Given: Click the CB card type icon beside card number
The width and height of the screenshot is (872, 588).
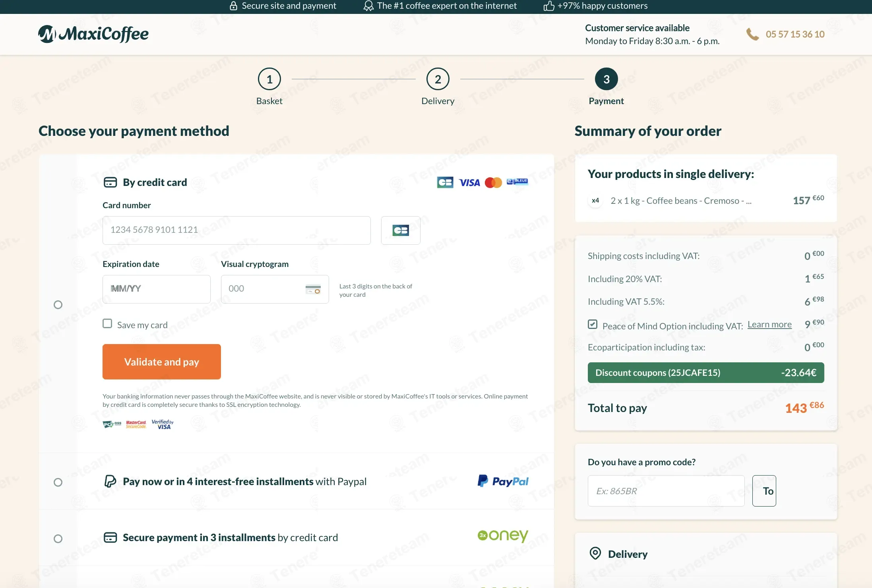Looking at the screenshot, I should [x=400, y=230].
